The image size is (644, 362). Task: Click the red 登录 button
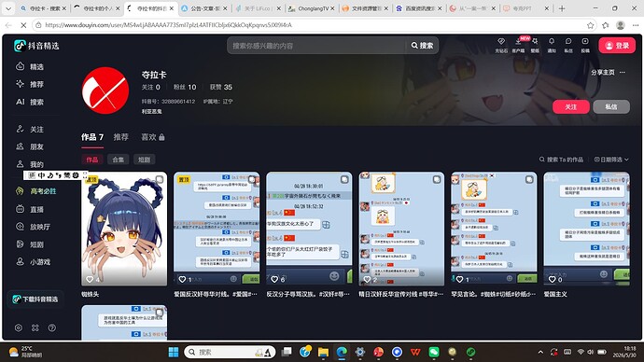(x=617, y=46)
